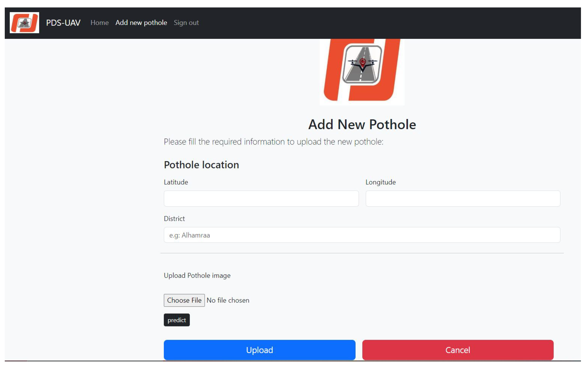The image size is (588, 368).
Task: Click the Latitude field label
Action: [x=176, y=182]
